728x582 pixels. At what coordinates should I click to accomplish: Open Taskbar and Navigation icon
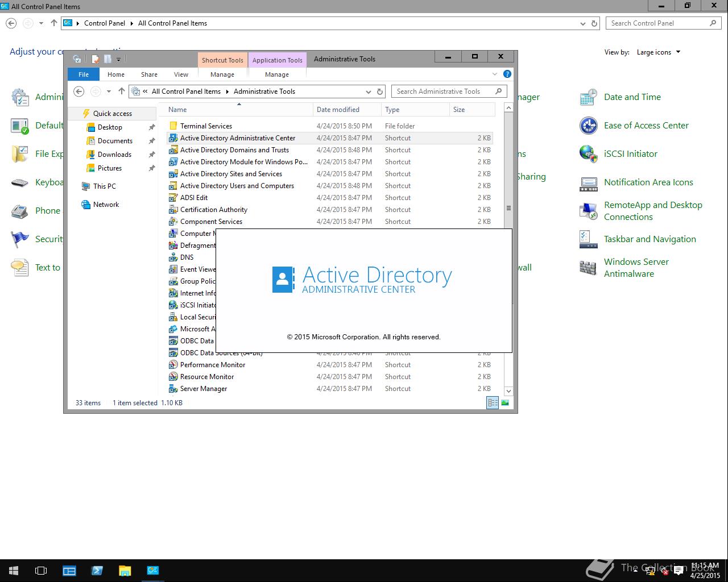point(589,239)
